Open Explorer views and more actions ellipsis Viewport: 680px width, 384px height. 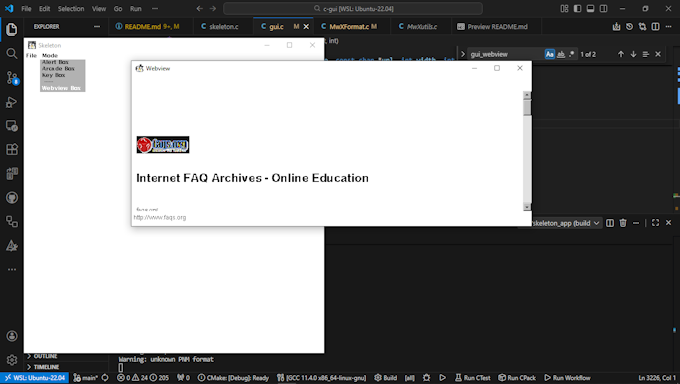tap(97, 26)
